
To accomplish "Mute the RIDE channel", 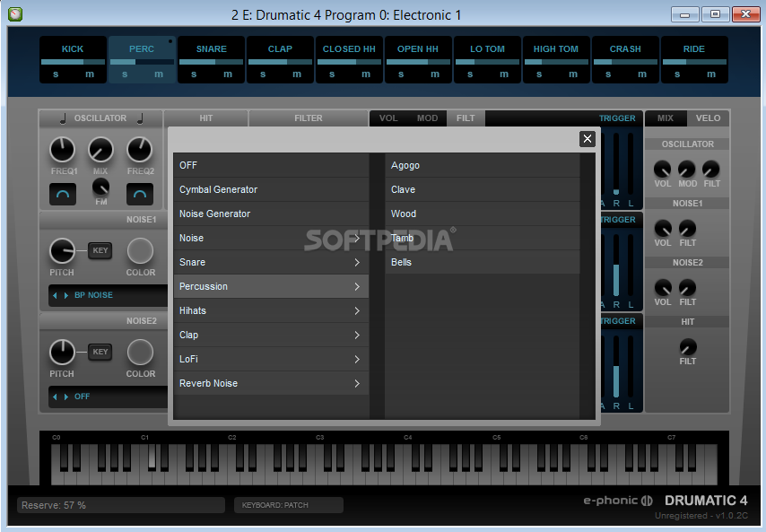I will point(710,74).
